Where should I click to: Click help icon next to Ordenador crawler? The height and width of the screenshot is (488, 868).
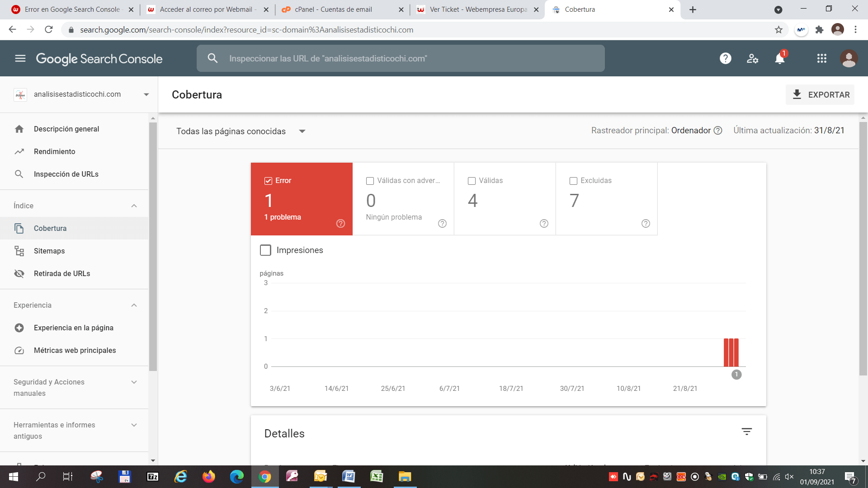[718, 131]
